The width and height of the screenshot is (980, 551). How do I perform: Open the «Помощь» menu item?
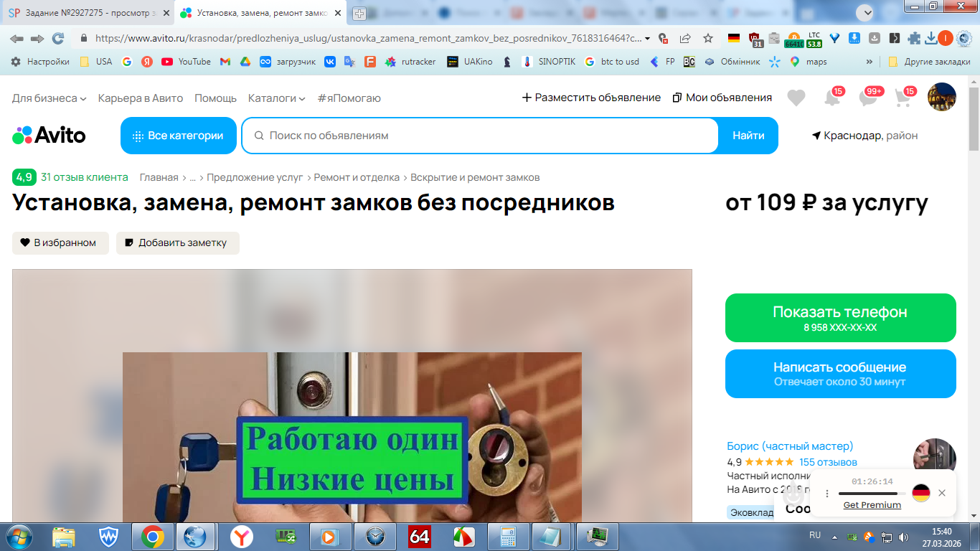coord(215,98)
